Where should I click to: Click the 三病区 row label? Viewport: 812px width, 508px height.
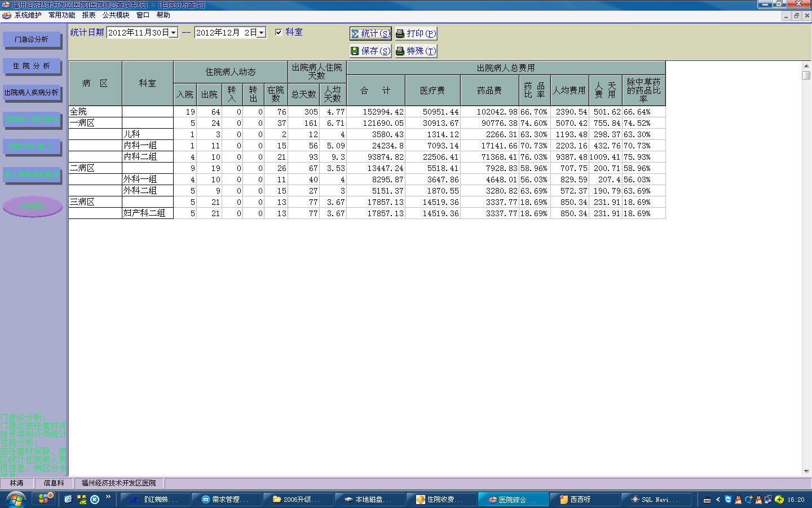(x=95, y=202)
